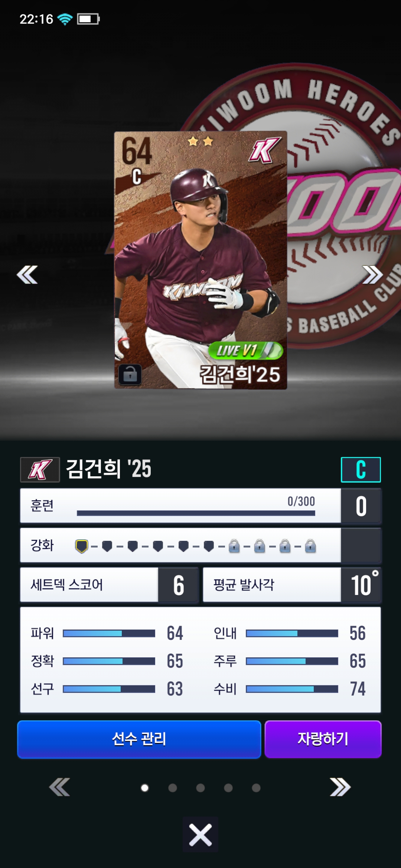Show previous player with left card arrow

coord(27,274)
